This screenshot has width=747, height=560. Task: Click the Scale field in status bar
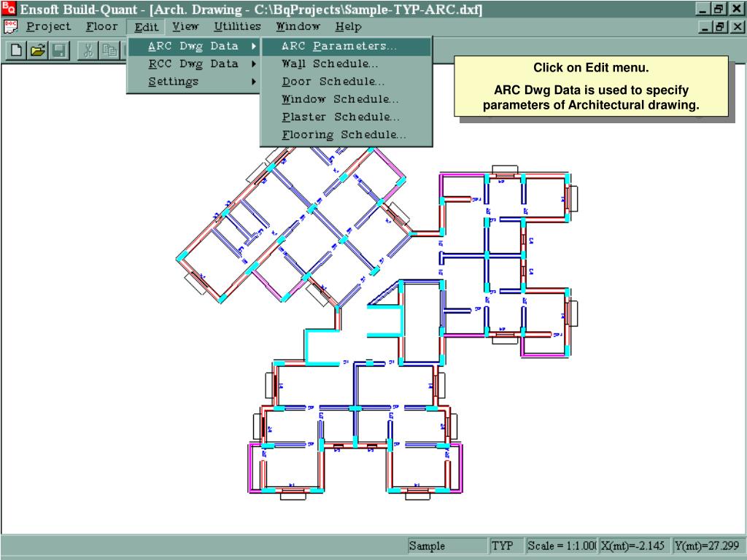(561, 546)
